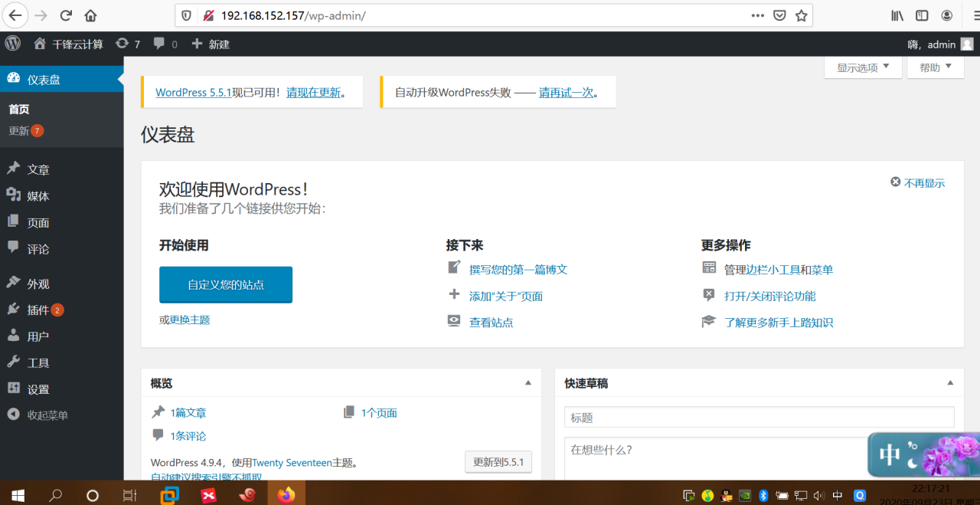The height and width of the screenshot is (505, 980).
Task: Click the 请现在更新 link
Action: (314, 92)
